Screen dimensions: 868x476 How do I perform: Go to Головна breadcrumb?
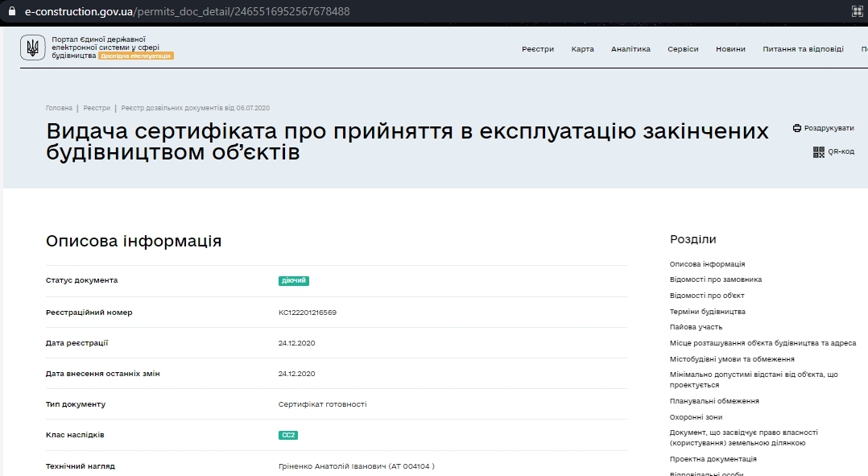click(60, 108)
